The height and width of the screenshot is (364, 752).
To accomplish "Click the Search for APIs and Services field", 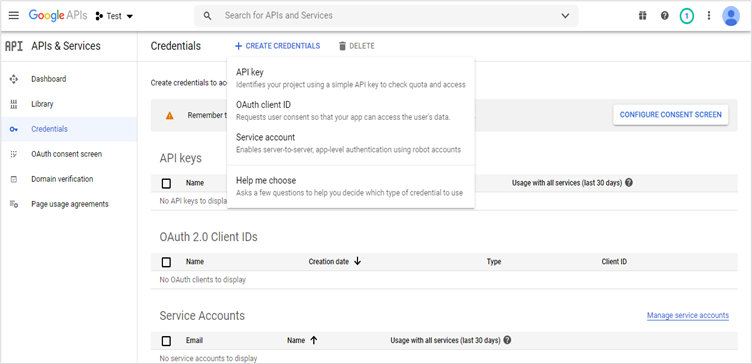I will 386,16.
